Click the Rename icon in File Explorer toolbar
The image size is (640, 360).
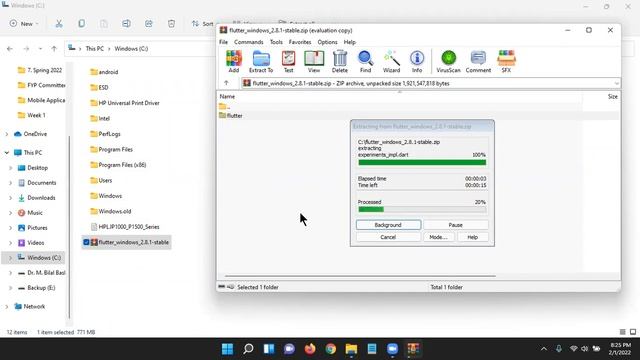pos(126,24)
